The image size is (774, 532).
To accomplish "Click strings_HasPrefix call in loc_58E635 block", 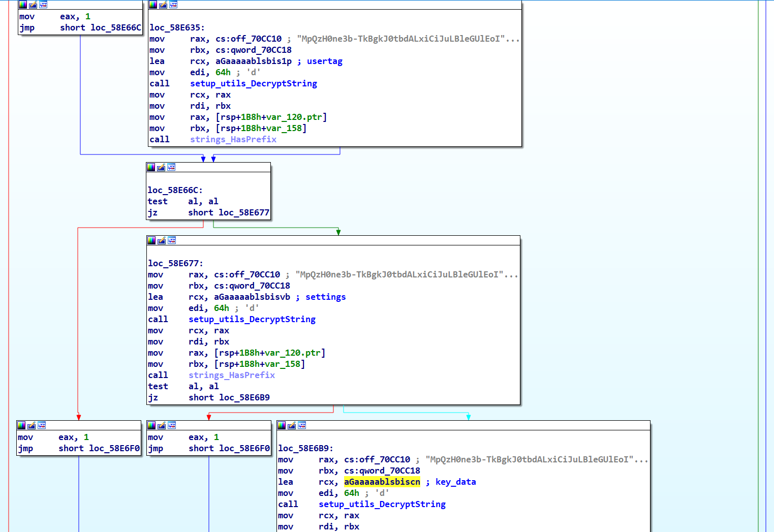I will (x=233, y=139).
